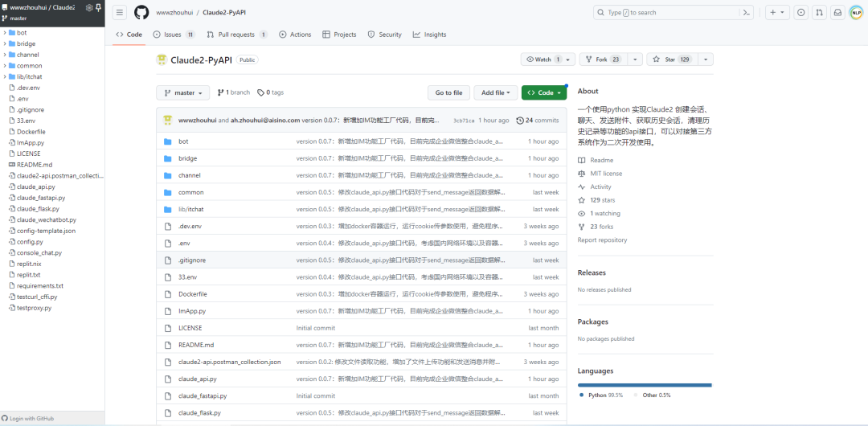
Task: Click the NLP user avatar
Action: (856, 12)
